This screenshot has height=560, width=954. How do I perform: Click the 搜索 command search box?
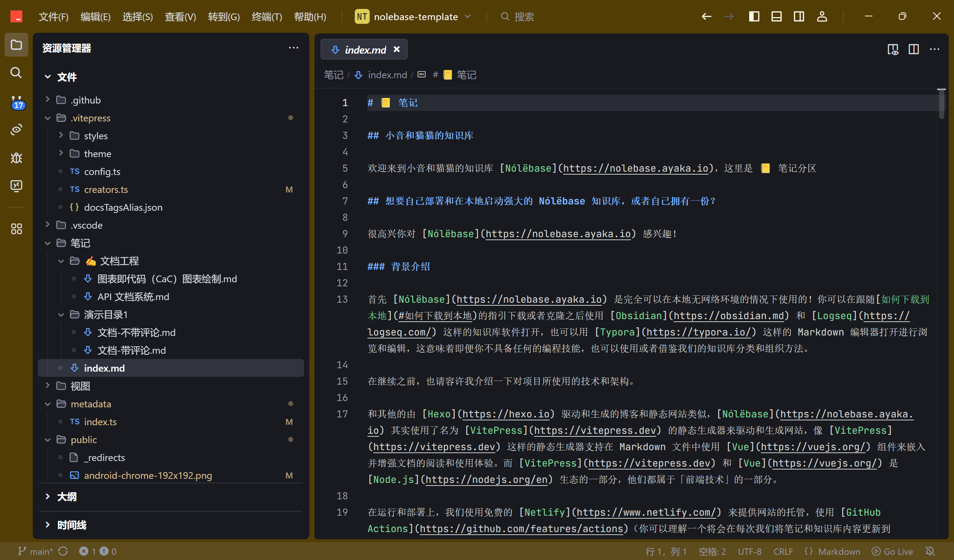[518, 16]
